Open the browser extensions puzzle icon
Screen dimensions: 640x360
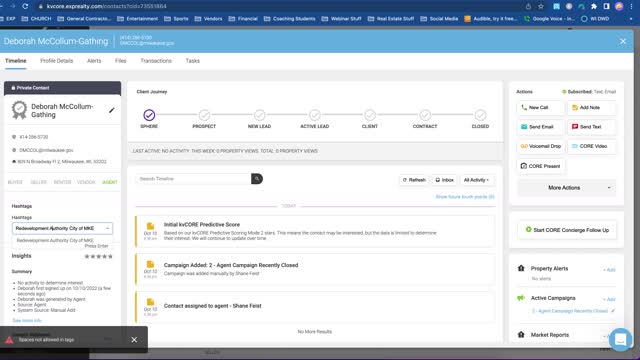point(594,6)
